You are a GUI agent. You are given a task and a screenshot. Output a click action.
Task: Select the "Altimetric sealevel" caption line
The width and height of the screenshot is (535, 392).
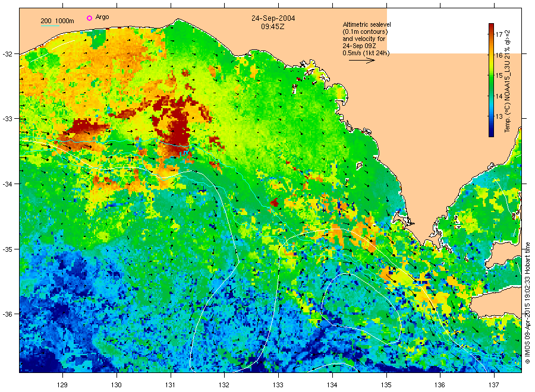366,24
